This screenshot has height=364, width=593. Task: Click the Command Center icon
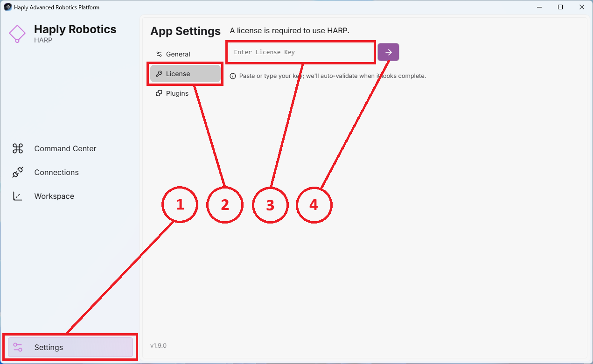[x=18, y=148]
